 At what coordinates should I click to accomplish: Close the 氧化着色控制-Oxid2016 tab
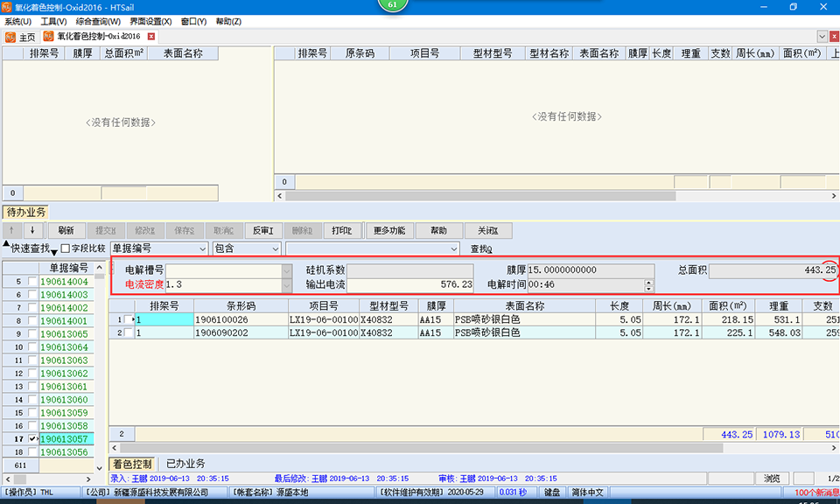[150, 37]
